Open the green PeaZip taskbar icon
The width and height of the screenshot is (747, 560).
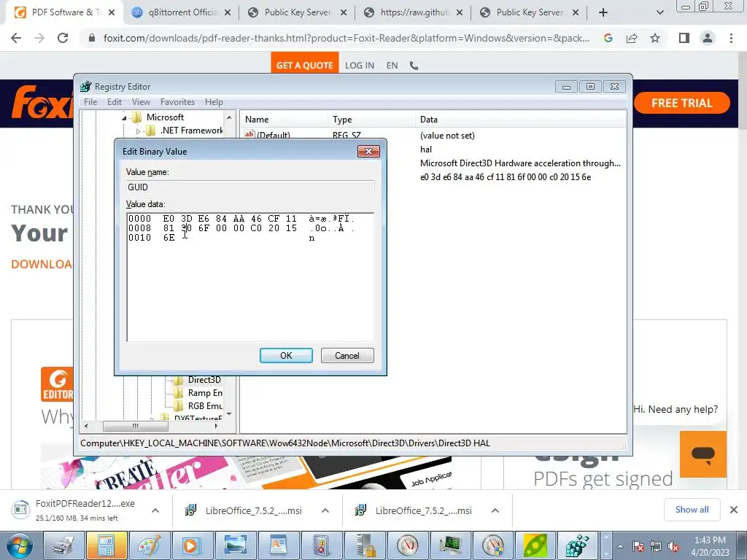pyautogui.click(x=536, y=545)
